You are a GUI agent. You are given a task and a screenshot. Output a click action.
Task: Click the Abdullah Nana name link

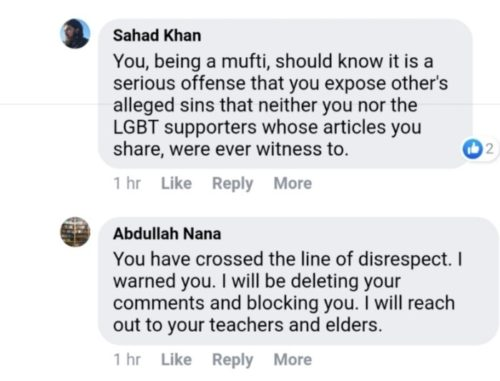167,234
